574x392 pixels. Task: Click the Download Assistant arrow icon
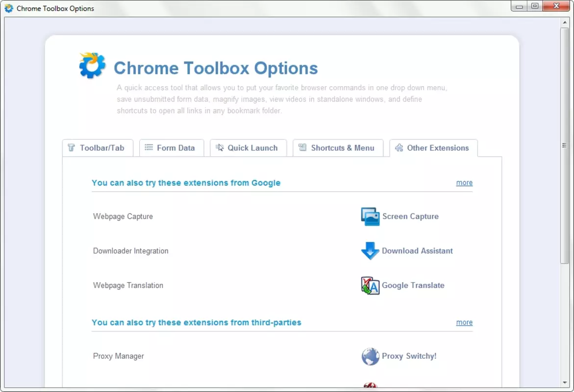370,251
